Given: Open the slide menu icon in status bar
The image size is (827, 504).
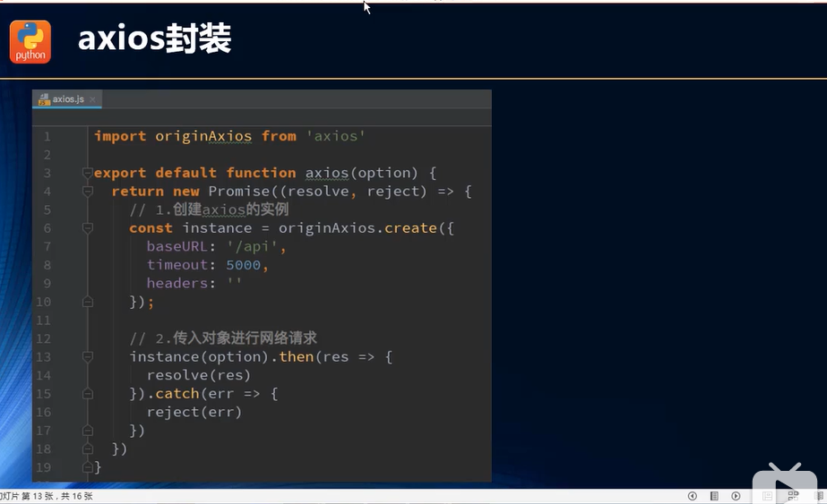Looking at the screenshot, I should click(x=714, y=496).
